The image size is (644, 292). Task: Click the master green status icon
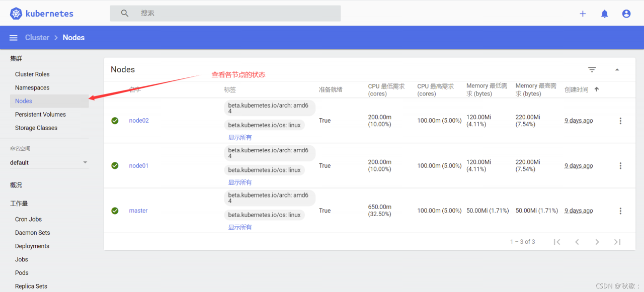pyautogui.click(x=115, y=211)
